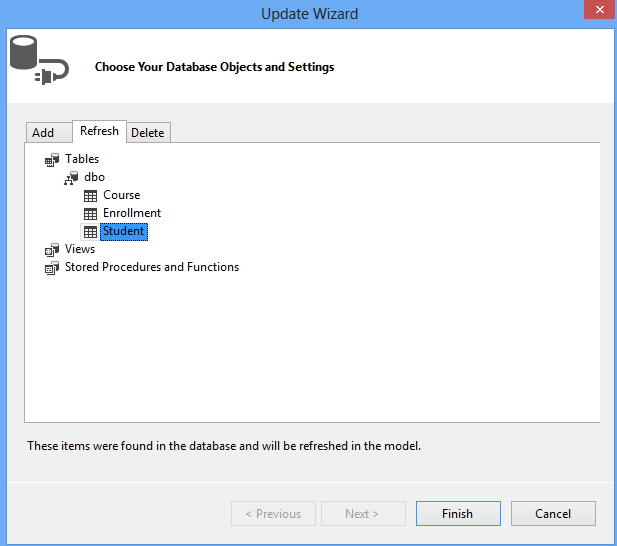The image size is (617, 546).
Task: Select Course in the tree
Action: tap(121, 195)
